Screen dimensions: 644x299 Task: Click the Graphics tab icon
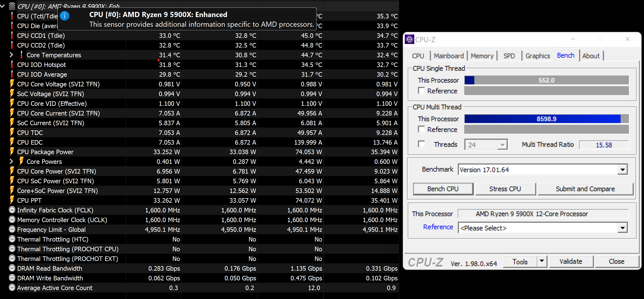coord(537,55)
